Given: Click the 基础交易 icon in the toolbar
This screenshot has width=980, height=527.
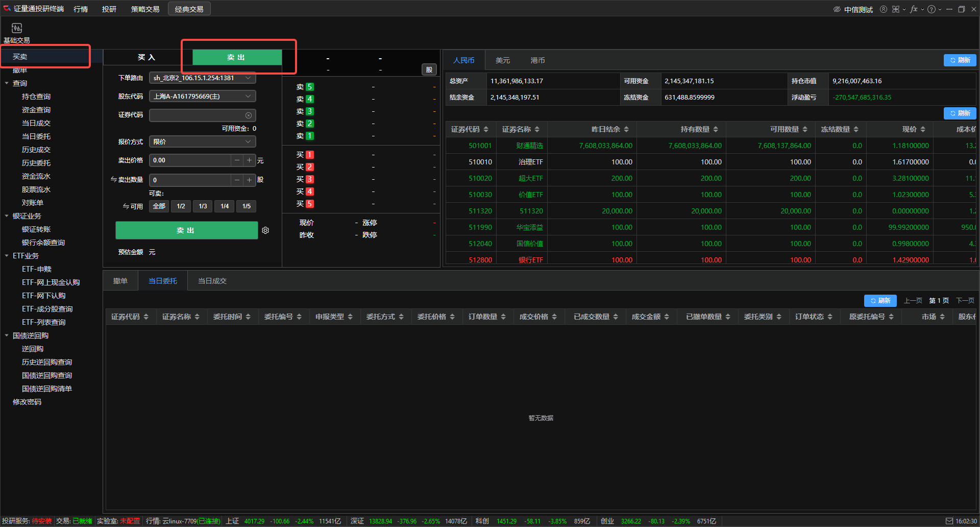Looking at the screenshot, I should click(17, 29).
